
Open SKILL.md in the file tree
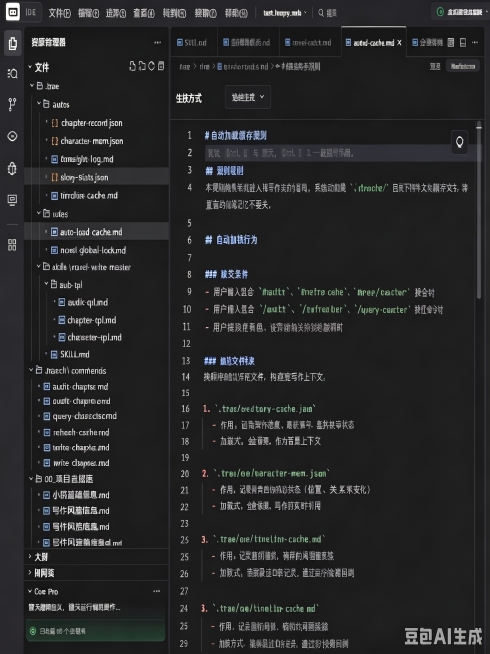pos(75,355)
